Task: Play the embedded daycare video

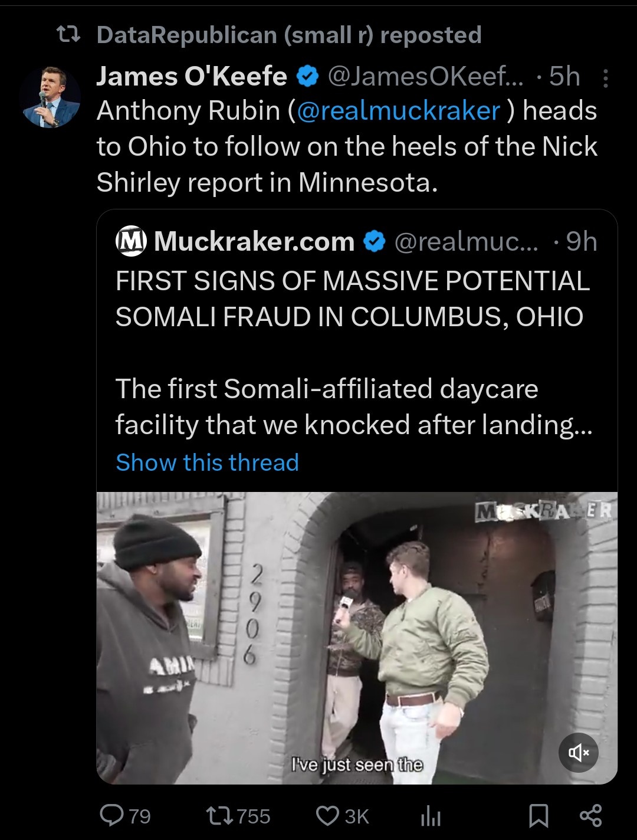Action: 357,638
